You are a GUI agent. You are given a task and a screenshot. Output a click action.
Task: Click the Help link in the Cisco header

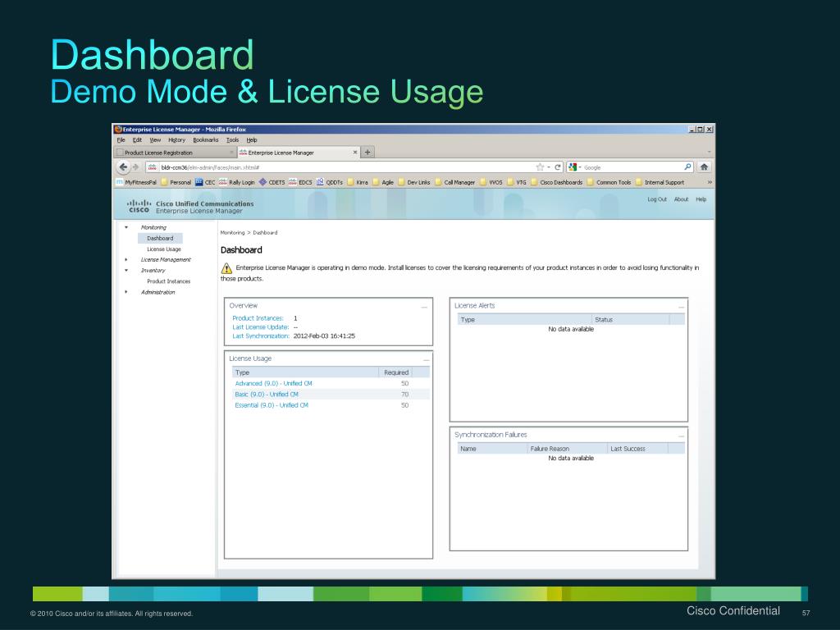click(701, 199)
